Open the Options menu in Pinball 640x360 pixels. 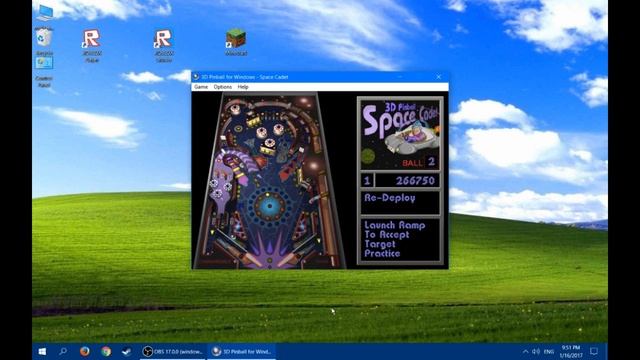[x=222, y=87]
